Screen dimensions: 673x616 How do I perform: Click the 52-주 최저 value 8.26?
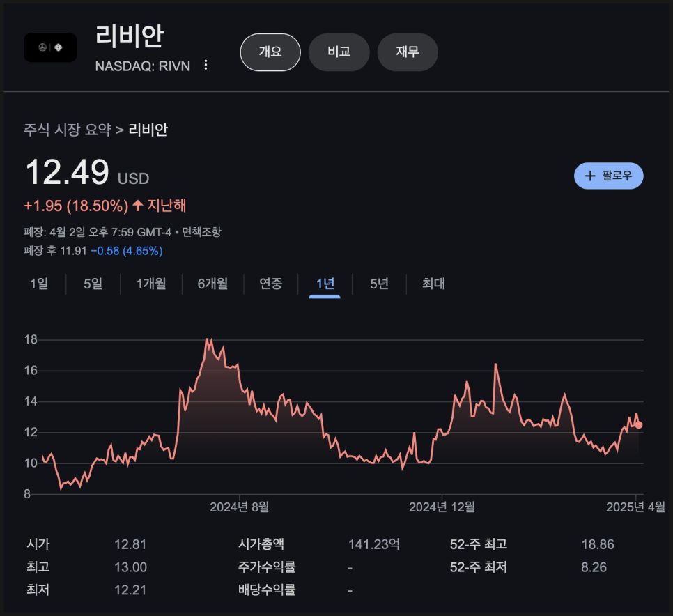[594, 567]
